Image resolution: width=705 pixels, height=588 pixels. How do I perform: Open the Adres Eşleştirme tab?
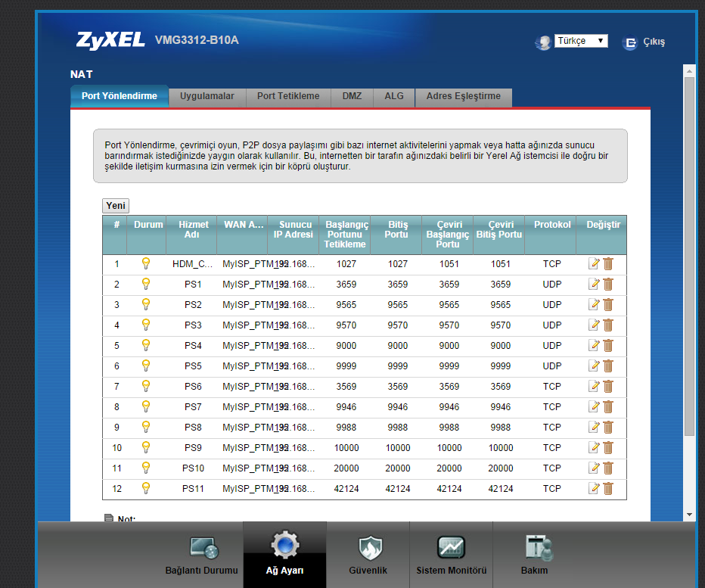tap(463, 97)
